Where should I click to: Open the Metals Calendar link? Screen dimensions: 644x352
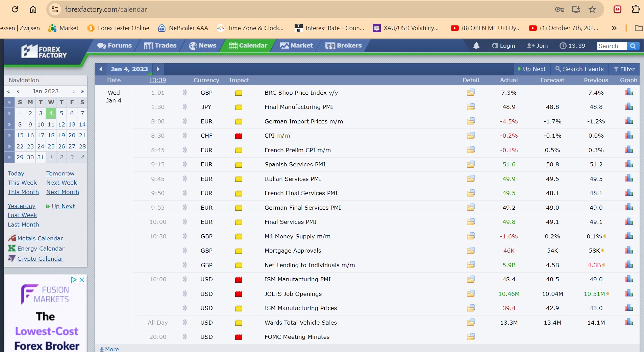[40, 238]
